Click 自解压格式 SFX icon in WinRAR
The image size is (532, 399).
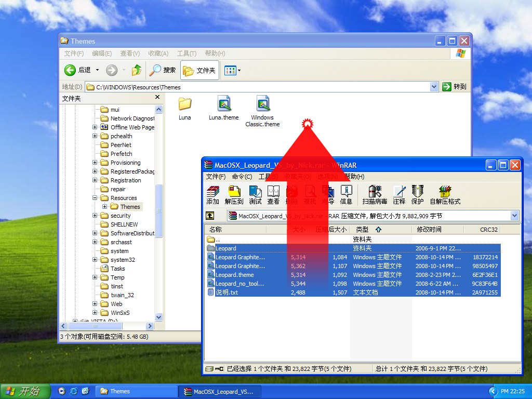click(445, 195)
